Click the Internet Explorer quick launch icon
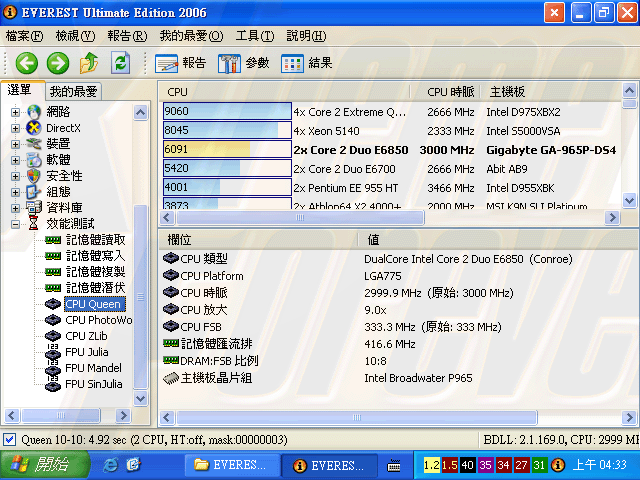 tap(110, 465)
